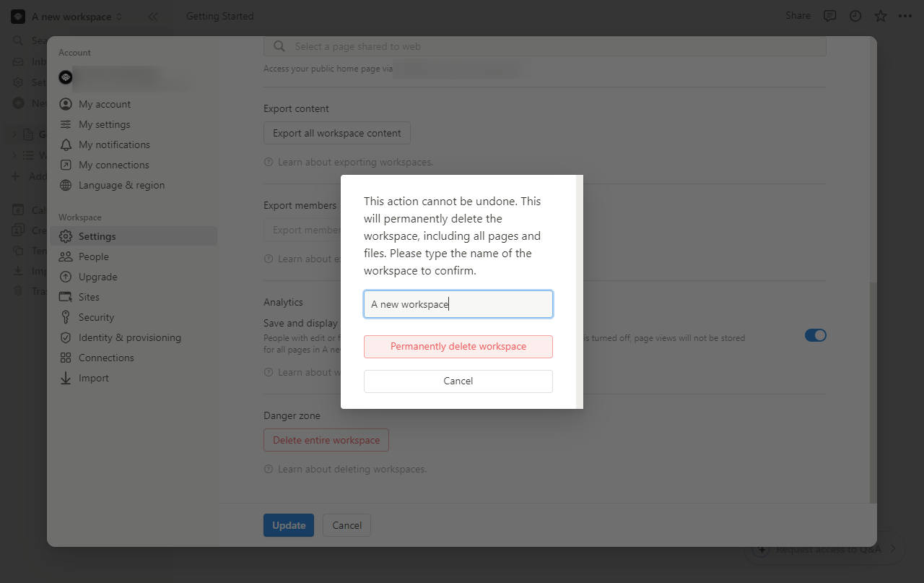
Task: Open My connections section
Action: coord(134,165)
